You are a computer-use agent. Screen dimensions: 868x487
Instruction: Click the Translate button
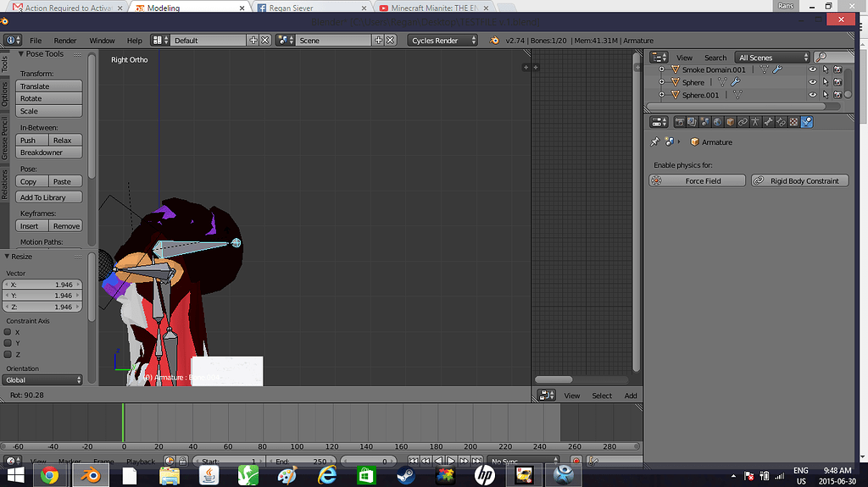(48, 86)
